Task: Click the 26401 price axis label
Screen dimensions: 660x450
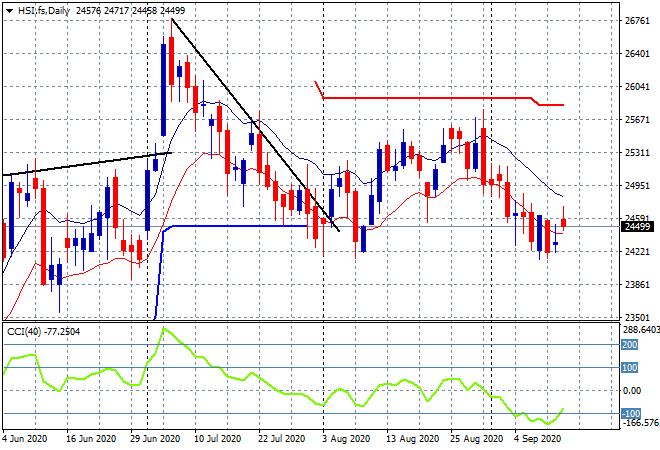Action: pyautogui.click(x=637, y=53)
